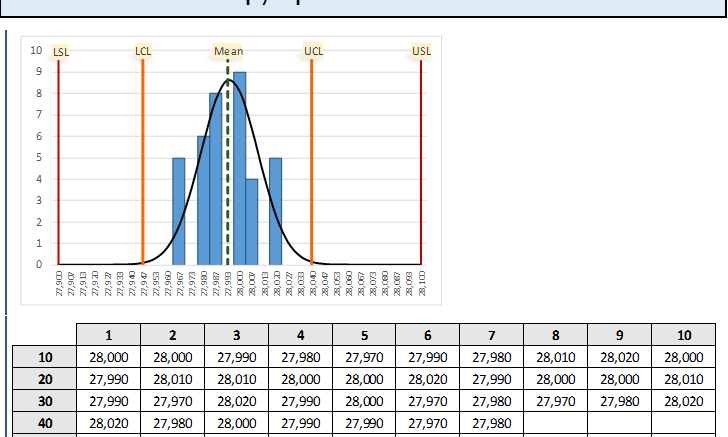Click the rightmost blue histogram bar
Image resolution: width=728 pixels, height=437 pixels.
(276, 211)
